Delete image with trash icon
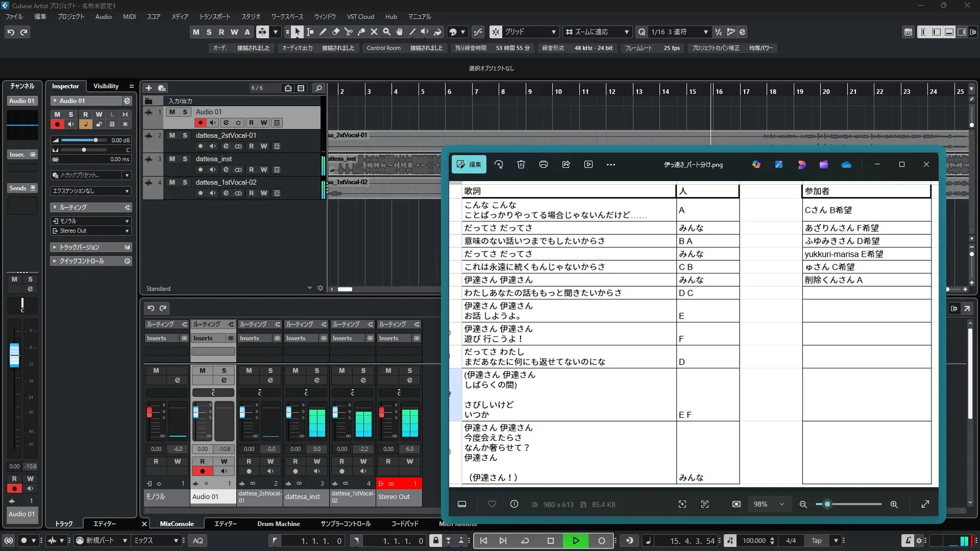 521,164
